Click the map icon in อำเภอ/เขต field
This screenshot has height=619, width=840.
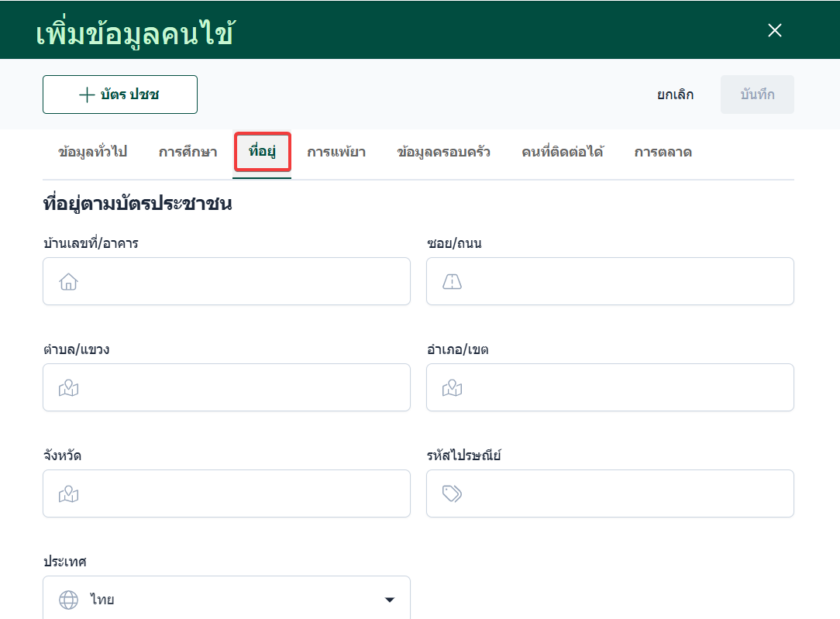(x=452, y=388)
